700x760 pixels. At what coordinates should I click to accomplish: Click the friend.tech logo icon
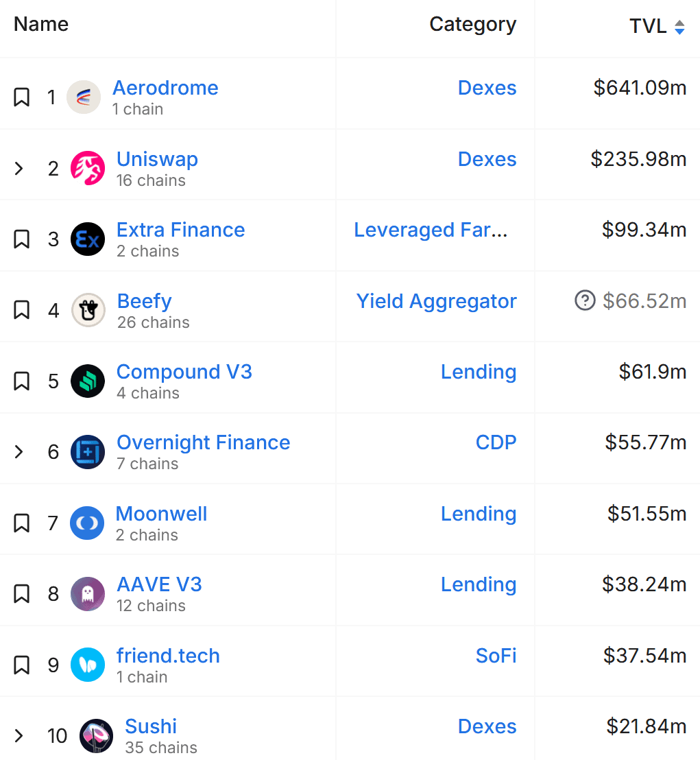(x=88, y=665)
